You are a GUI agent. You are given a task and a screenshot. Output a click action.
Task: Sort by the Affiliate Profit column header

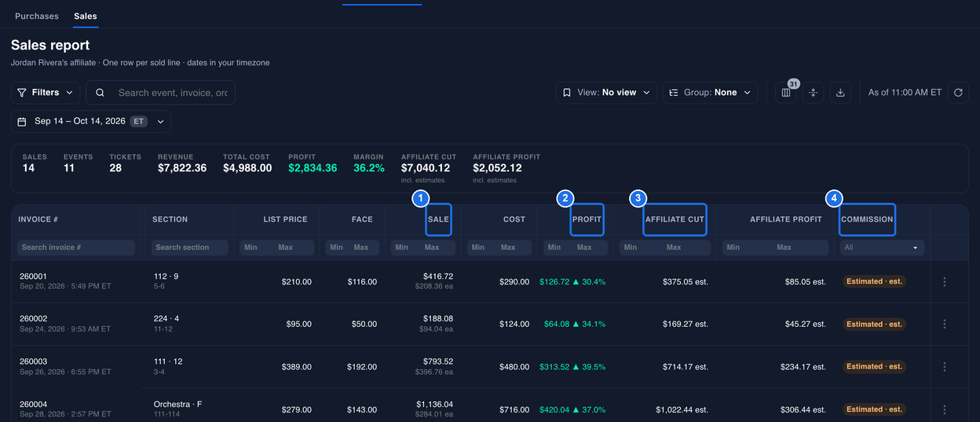[786, 219]
